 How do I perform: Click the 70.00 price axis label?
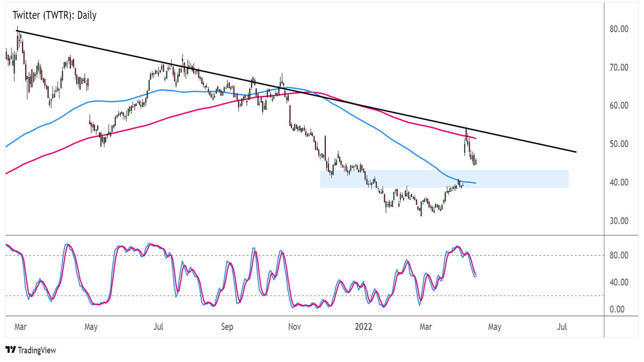click(x=620, y=68)
